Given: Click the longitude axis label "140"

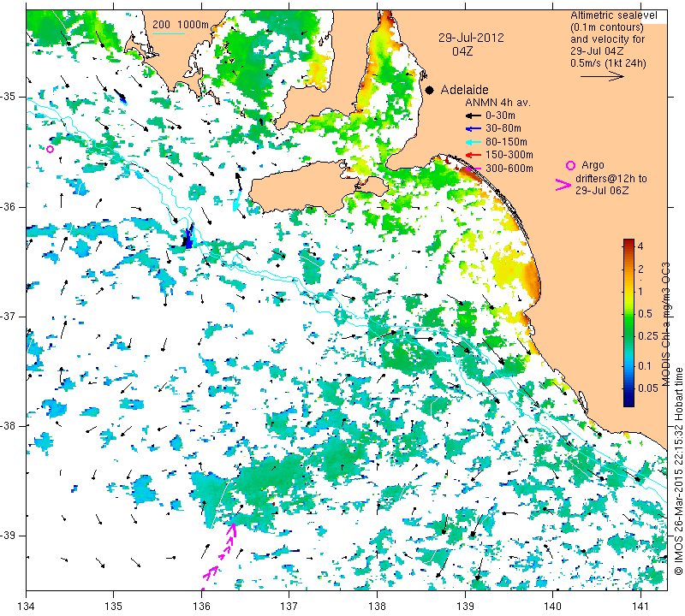Looking at the screenshot, I should point(552,607).
